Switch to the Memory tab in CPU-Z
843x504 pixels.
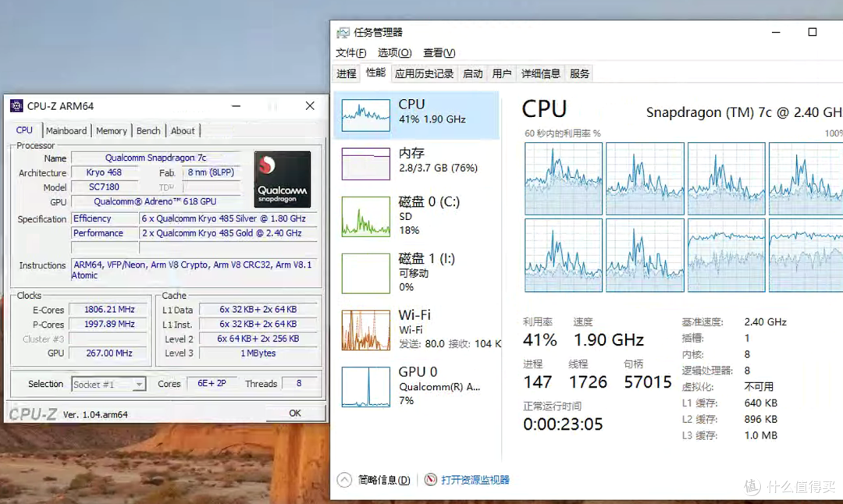click(112, 130)
